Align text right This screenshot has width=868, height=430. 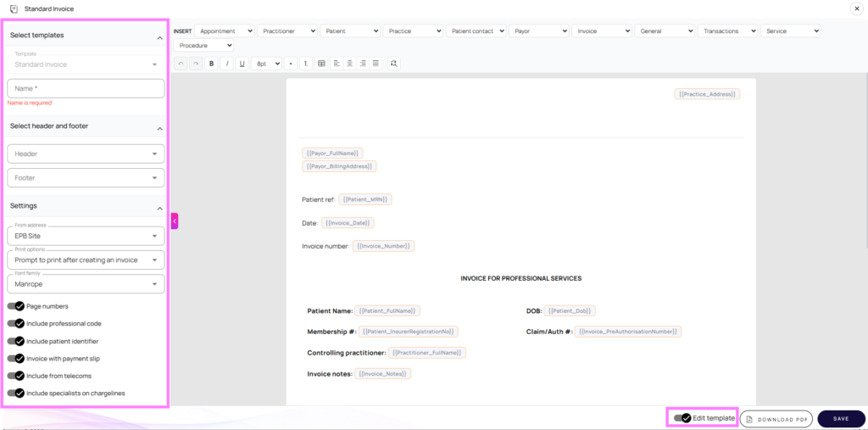coord(363,64)
